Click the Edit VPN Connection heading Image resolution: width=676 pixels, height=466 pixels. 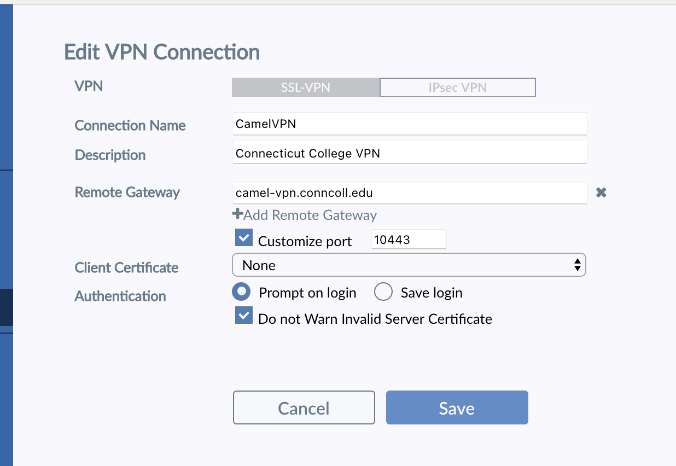pos(161,52)
